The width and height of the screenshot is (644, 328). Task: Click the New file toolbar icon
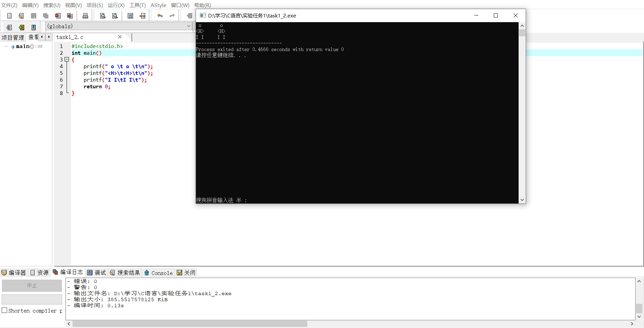click(9, 15)
